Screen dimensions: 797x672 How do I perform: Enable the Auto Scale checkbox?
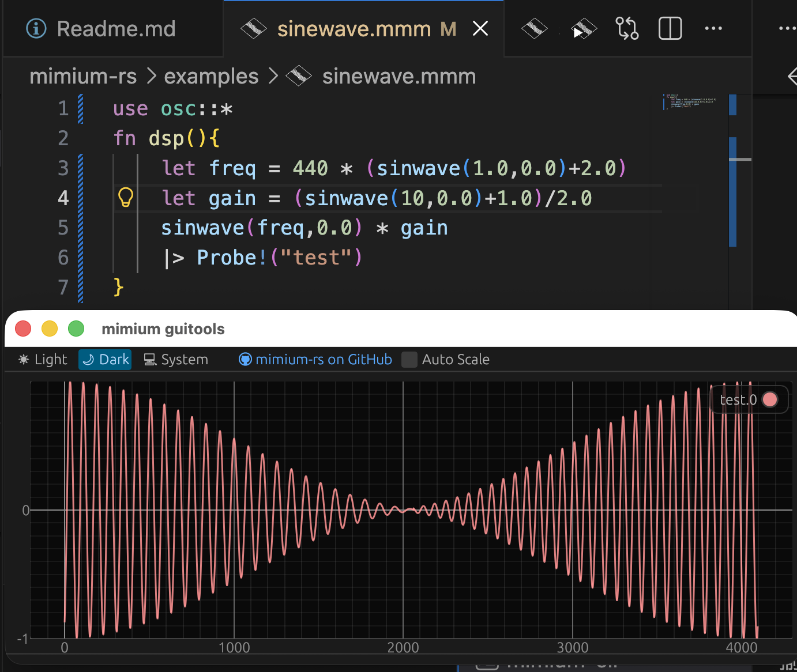tap(409, 360)
